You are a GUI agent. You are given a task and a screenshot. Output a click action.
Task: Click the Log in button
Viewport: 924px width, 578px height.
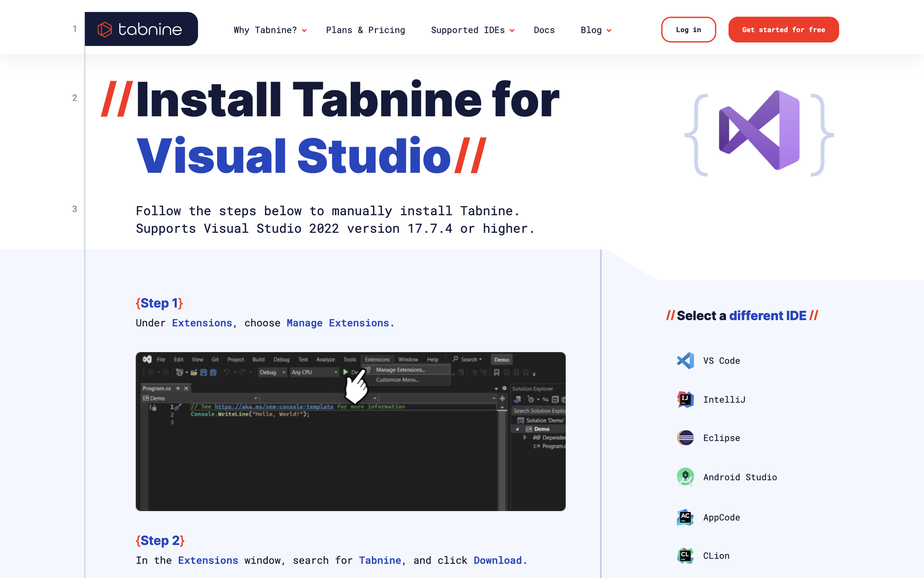point(689,30)
